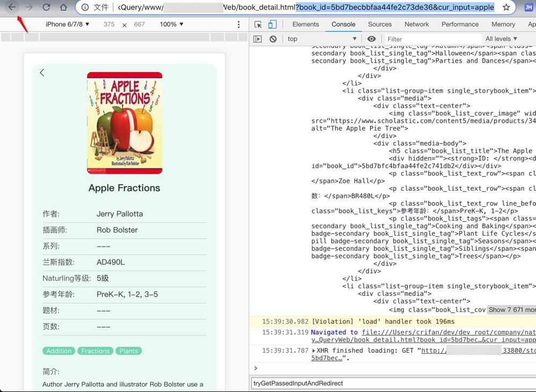Open the 100% zoom dropdown

pos(171,25)
